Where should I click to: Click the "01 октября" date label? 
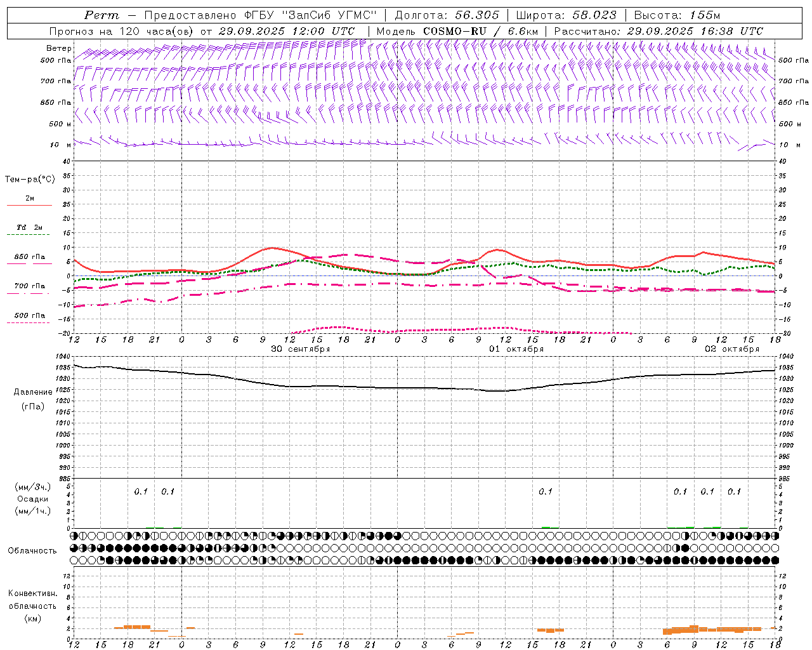click(x=516, y=349)
